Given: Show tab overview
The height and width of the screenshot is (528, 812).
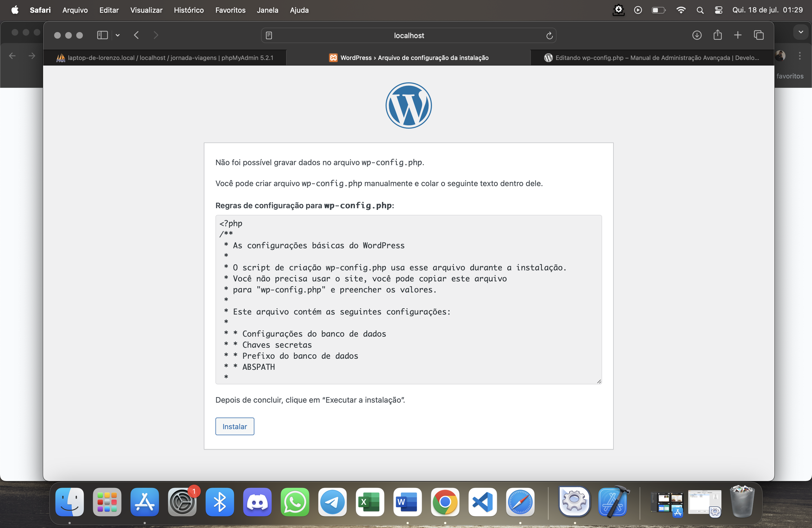Looking at the screenshot, I should (758, 35).
